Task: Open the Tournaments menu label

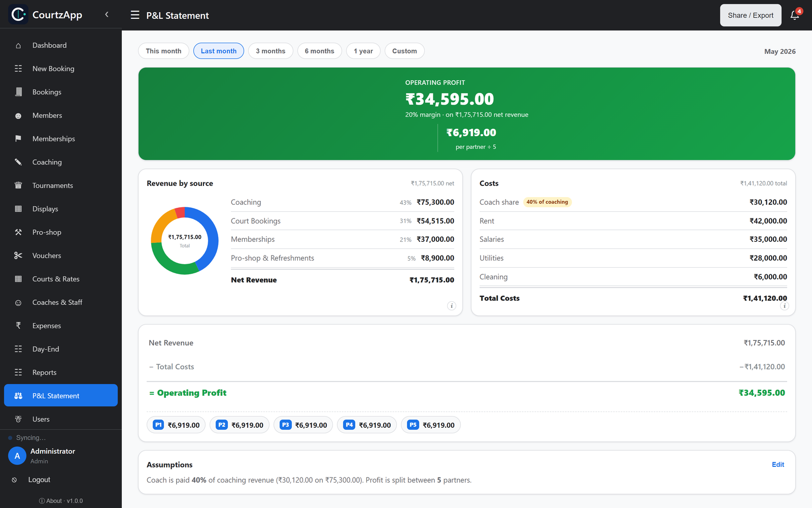Action: point(53,185)
